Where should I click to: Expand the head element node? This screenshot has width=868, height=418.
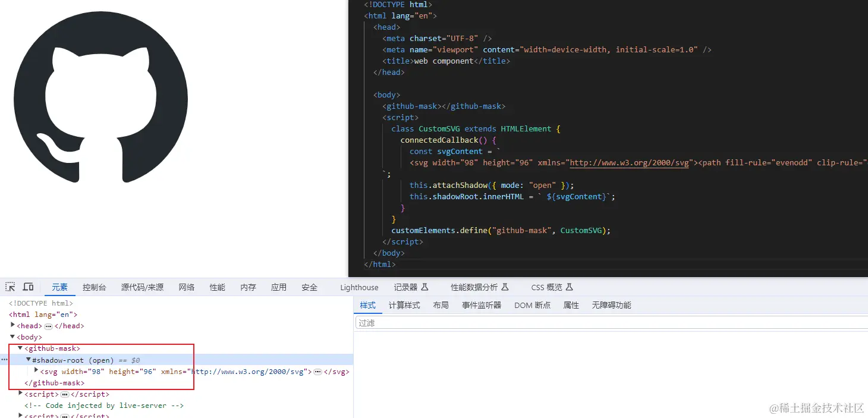13,325
